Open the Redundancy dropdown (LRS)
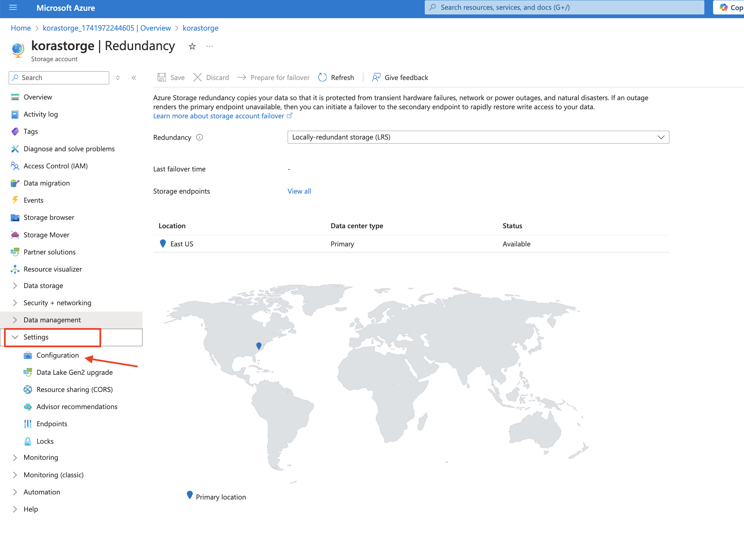This screenshot has height=560, width=744. [x=478, y=137]
